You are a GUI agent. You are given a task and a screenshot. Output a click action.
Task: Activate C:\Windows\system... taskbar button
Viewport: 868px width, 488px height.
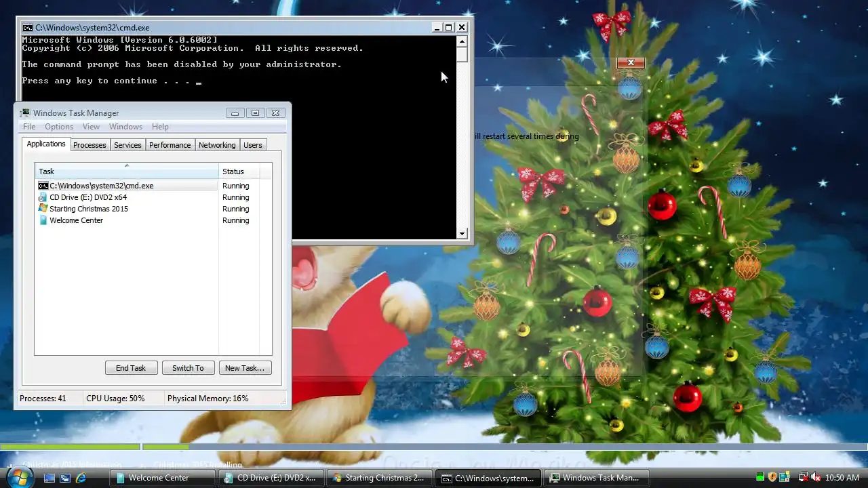[490, 478]
